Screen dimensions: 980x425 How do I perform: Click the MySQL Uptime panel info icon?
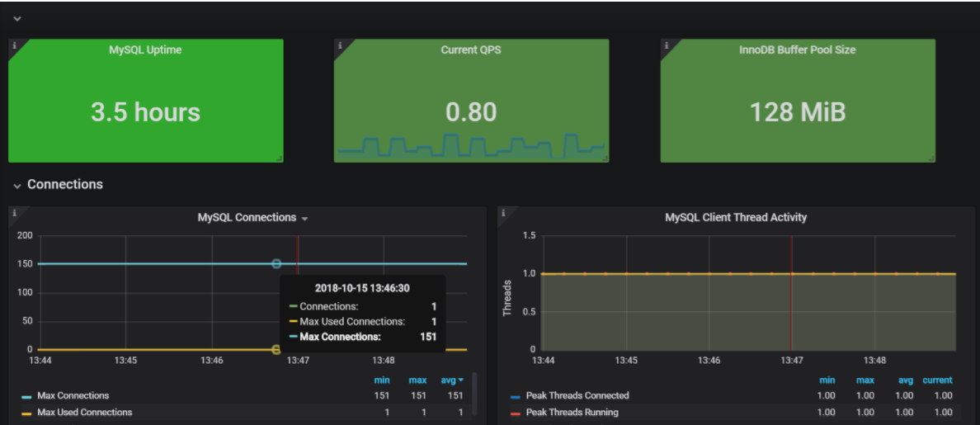[14, 45]
